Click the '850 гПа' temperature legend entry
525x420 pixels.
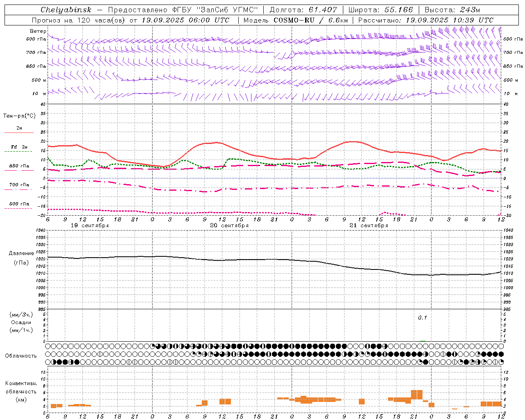[x=19, y=166]
